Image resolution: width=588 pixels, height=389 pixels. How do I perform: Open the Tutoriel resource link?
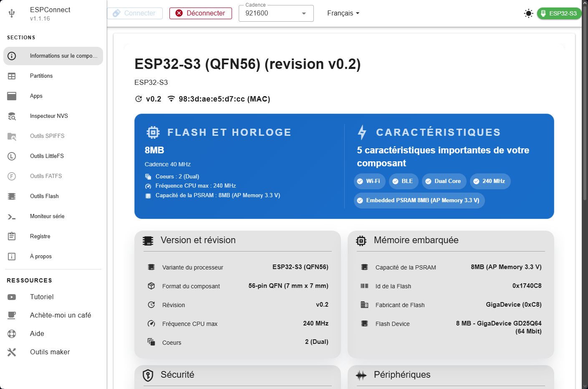click(x=53, y=297)
